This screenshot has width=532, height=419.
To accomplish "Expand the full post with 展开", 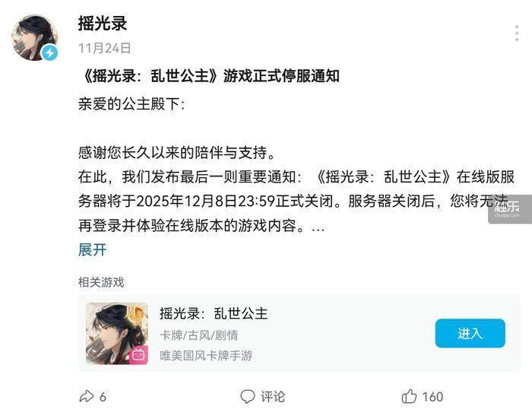I will (x=92, y=250).
